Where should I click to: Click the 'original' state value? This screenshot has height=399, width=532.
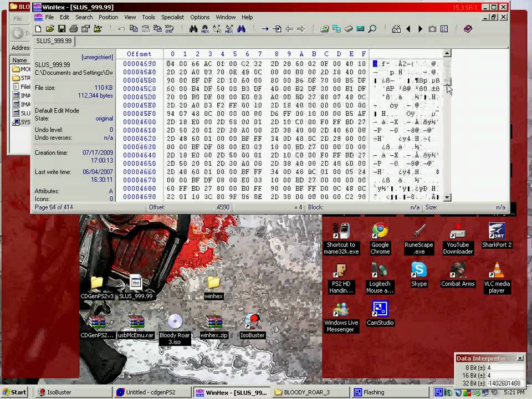pyautogui.click(x=104, y=119)
